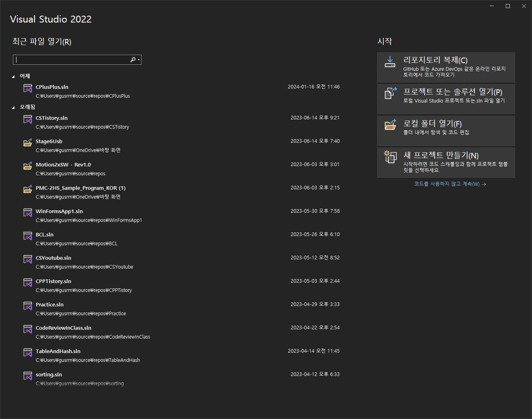
Task: Open 프로젝트 또는 솔루션 열기(P) card
Action: 446,99
